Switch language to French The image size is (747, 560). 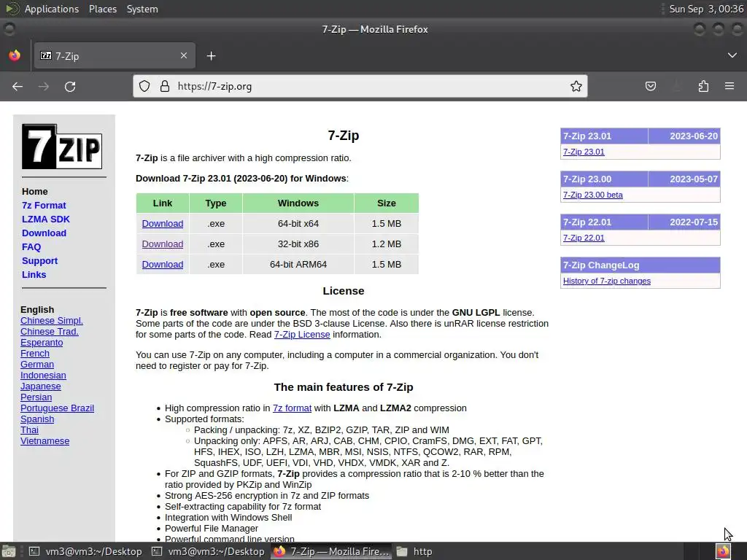coord(35,354)
